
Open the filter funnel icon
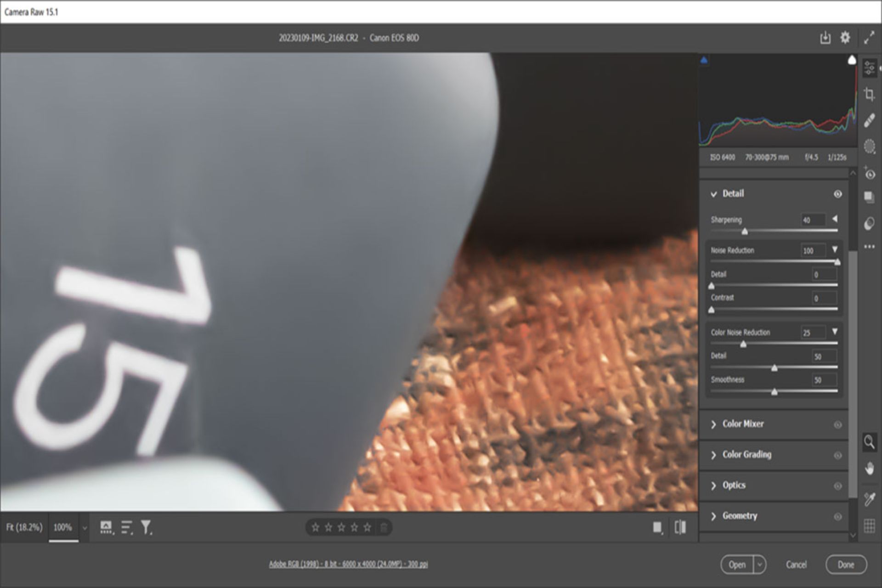(146, 527)
